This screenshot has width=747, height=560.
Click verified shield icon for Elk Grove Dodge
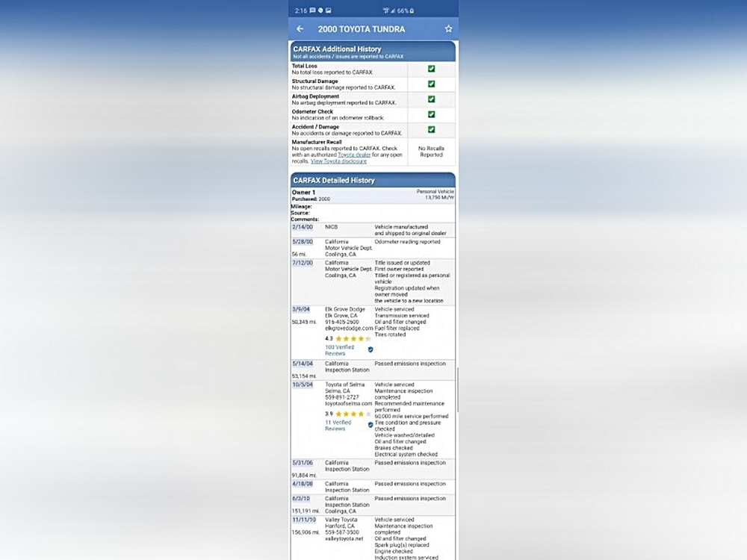click(x=371, y=350)
